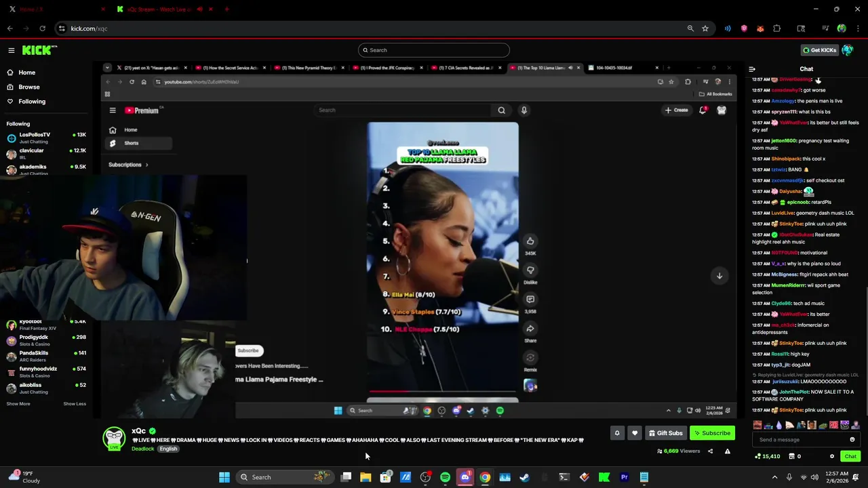The image size is (868, 488).
Task: Click the akademiks channel in sidebar
Action: tap(46, 169)
